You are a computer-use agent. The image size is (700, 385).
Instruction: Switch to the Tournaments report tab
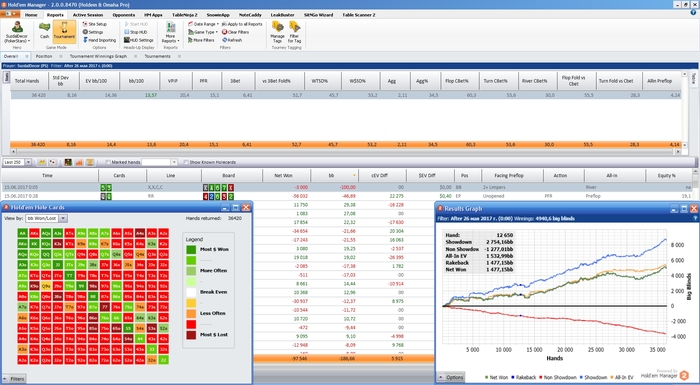[x=157, y=56]
